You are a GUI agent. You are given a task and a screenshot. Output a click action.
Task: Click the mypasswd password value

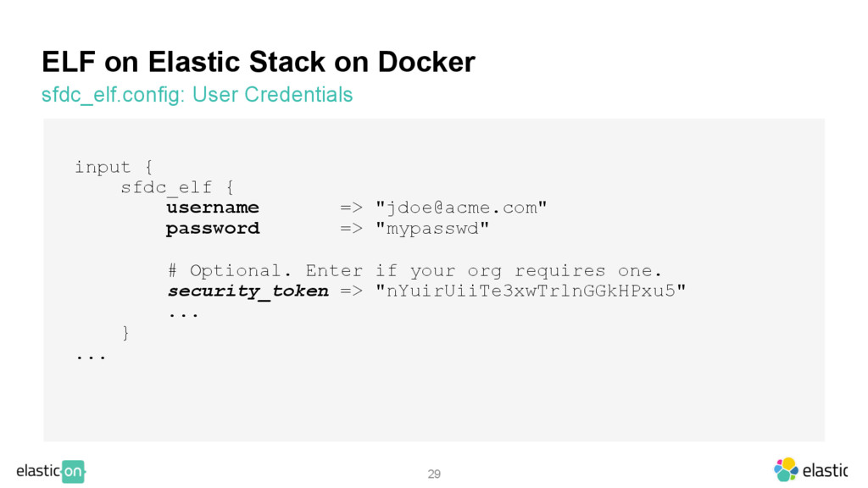coord(432,229)
